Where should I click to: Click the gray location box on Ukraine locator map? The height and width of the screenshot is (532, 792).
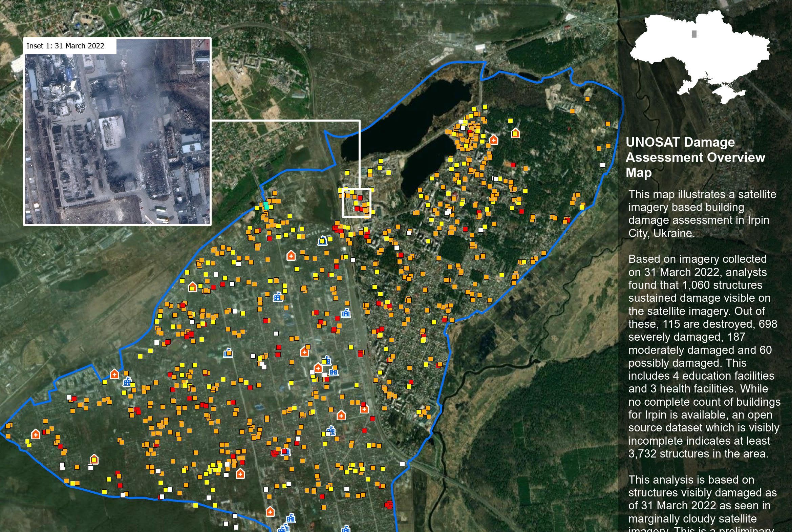pos(694,34)
